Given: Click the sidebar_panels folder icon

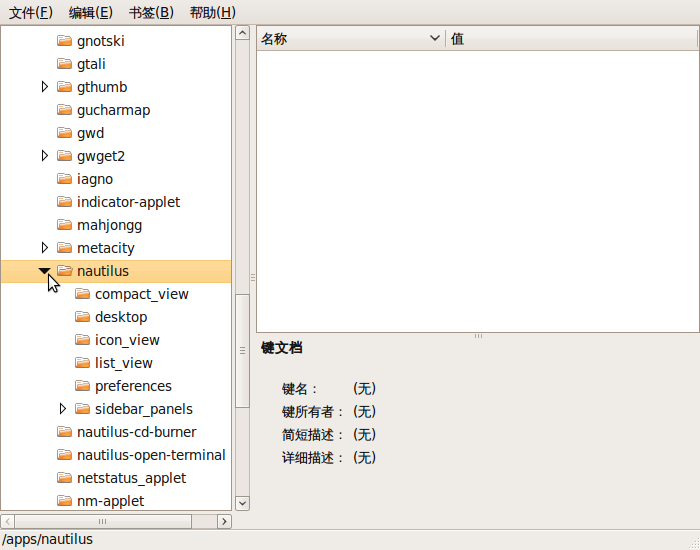Looking at the screenshot, I should coord(82,408).
